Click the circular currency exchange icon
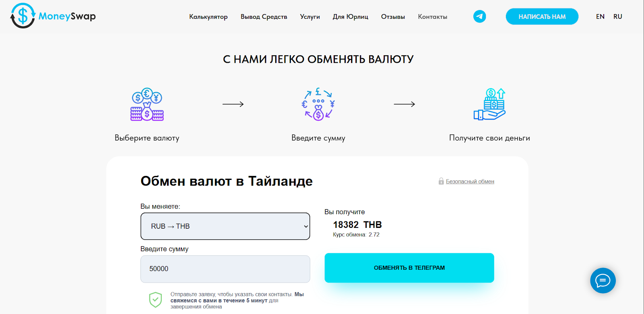 (x=318, y=104)
